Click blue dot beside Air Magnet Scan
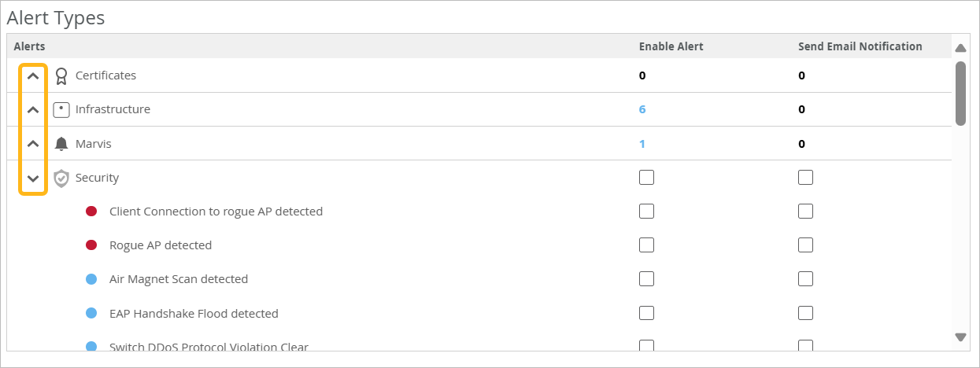The height and width of the screenshot is (368, 980). 91,279
